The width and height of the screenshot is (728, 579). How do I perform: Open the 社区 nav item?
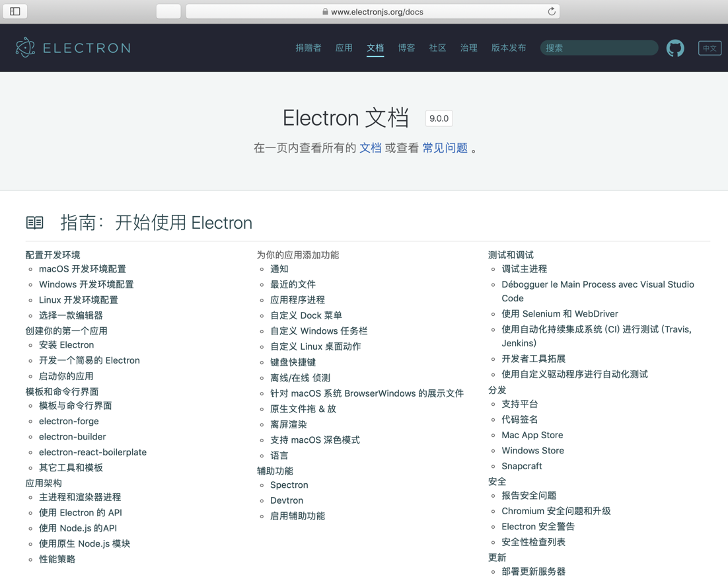coord(437,48)
